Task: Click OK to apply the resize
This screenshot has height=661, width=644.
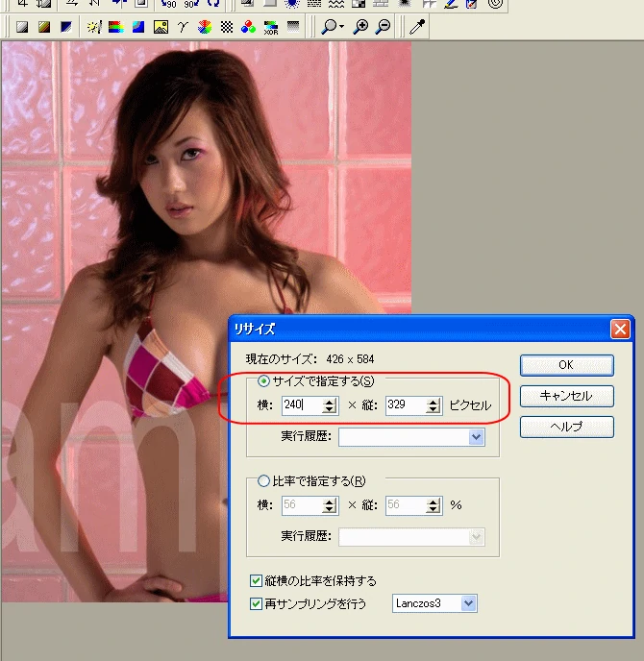Action: tap(566, 365)
